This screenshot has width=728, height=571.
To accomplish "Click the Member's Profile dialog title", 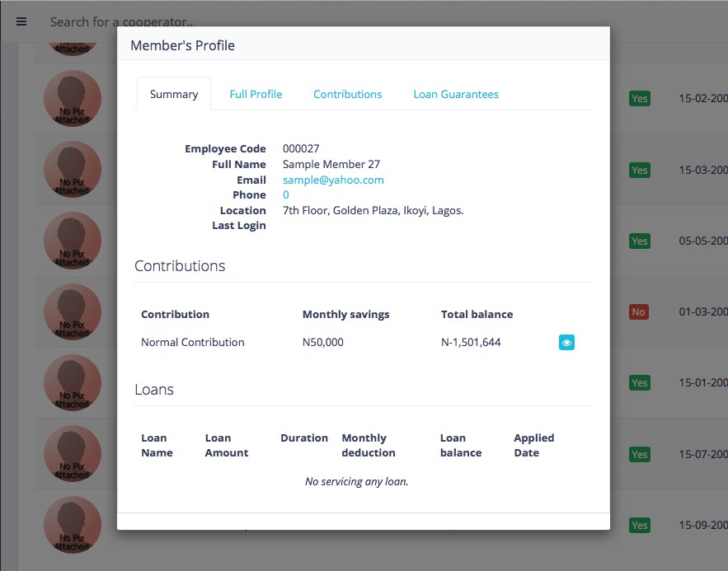I will coord(182,45).
